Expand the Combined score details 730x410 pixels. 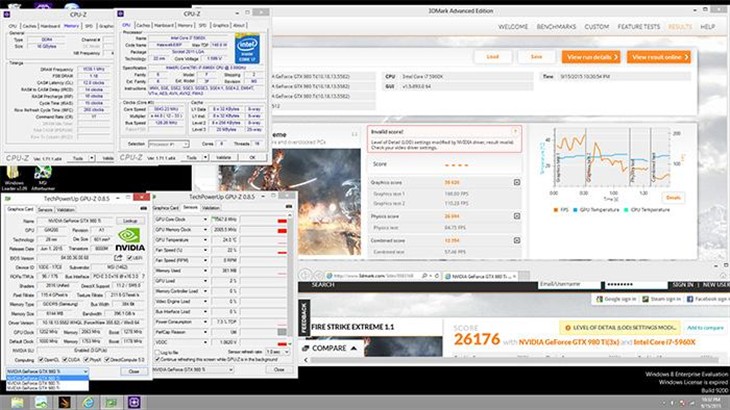click(517, 240)
